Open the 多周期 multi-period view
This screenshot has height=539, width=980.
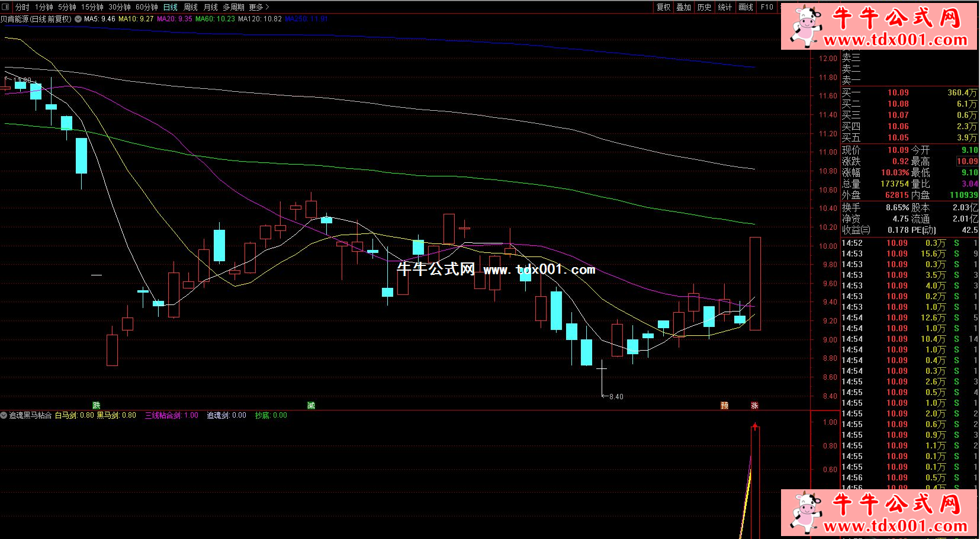[233, 7]
